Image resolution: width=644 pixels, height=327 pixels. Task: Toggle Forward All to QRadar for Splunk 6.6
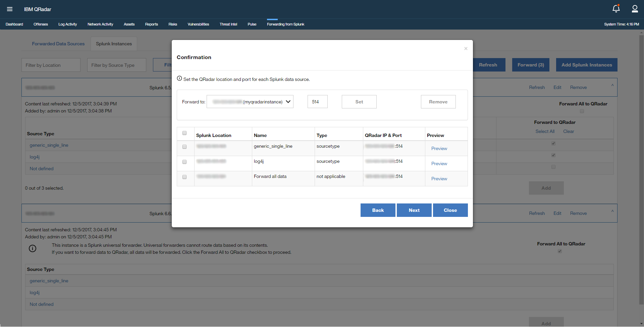560,251
